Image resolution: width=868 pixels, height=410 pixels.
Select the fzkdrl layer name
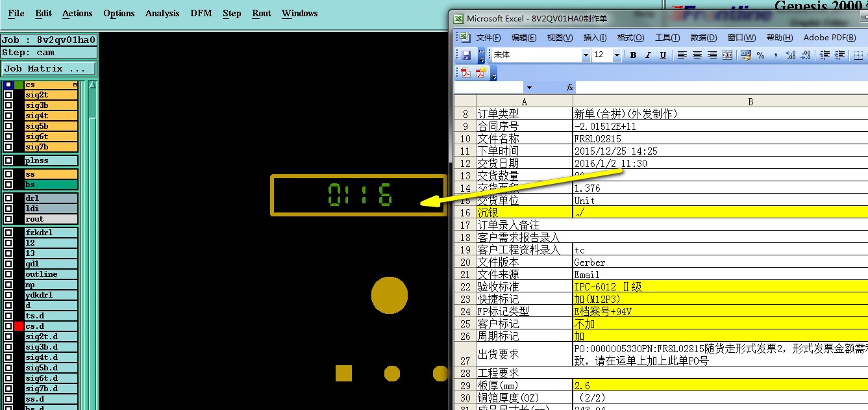point(51,233)
